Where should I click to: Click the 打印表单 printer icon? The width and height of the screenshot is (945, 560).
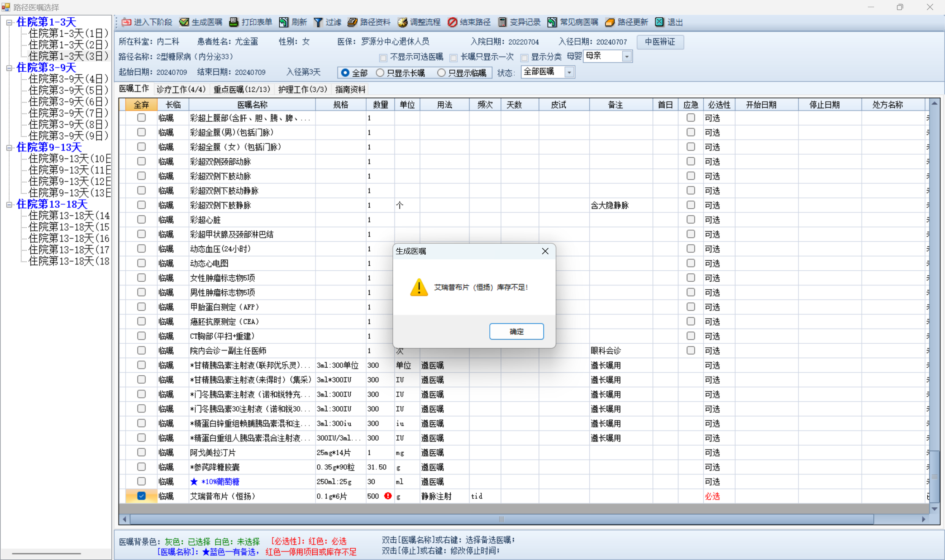(234, 22)
